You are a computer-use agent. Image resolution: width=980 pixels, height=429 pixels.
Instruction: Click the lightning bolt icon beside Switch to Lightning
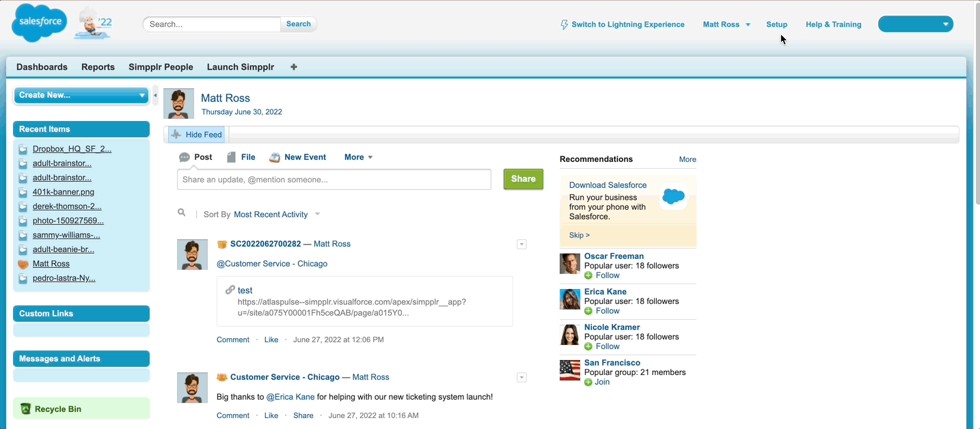(x=564, y=25)
